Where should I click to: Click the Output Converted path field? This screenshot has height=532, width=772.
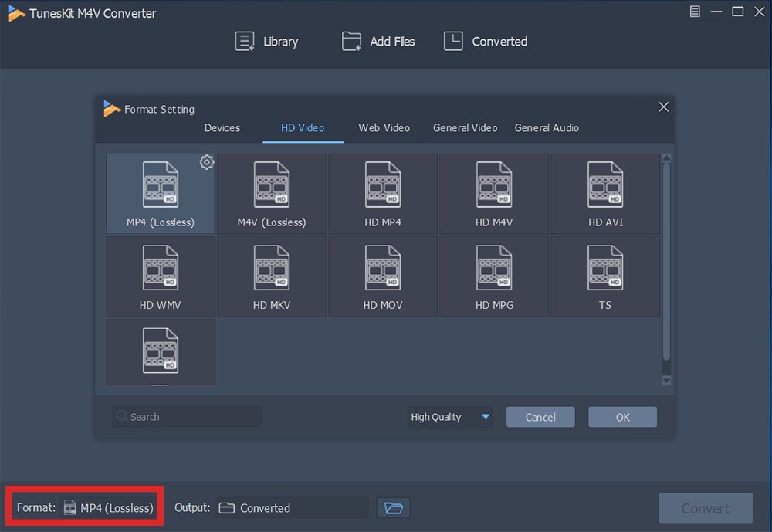click(292, 508)
